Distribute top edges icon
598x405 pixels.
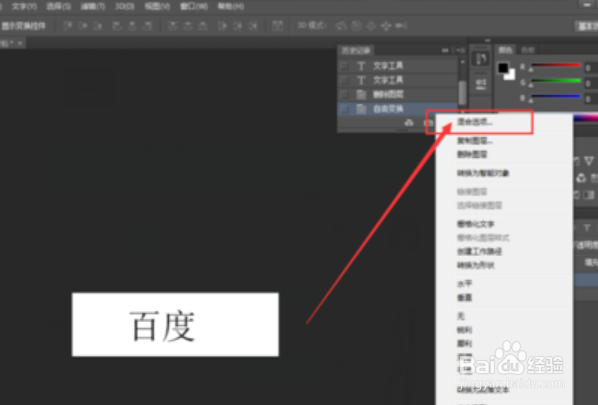point(173,26)
